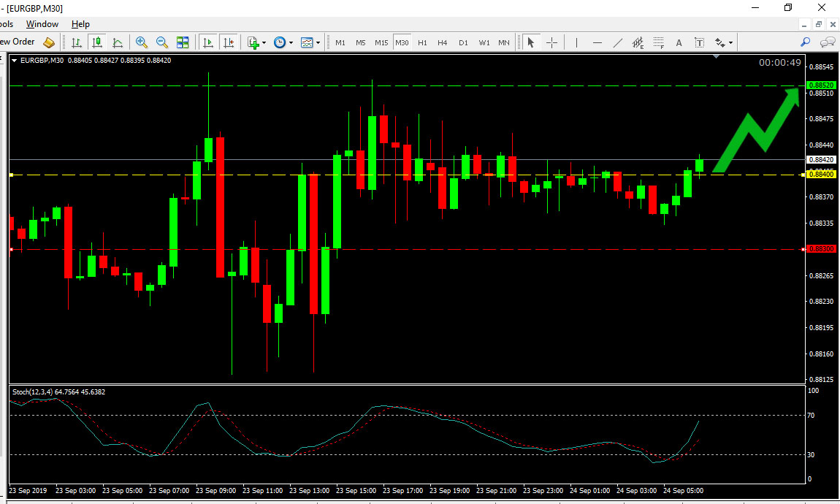
Task: Click the stochastic 30 level label
Action: [x=811, y=455]
